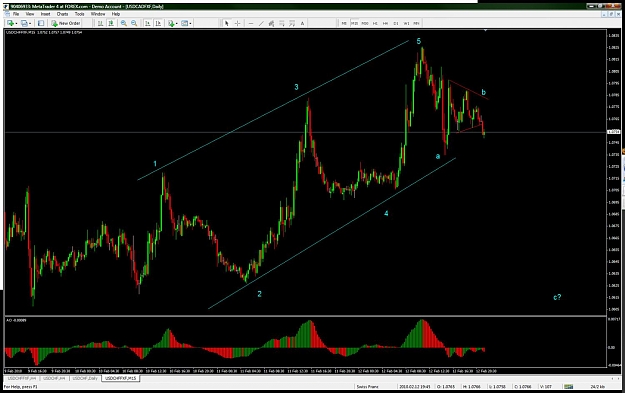The width and height of the screenshot is (625, 393).
Task: Open the Window menu
Action: (x=98, y=14)
